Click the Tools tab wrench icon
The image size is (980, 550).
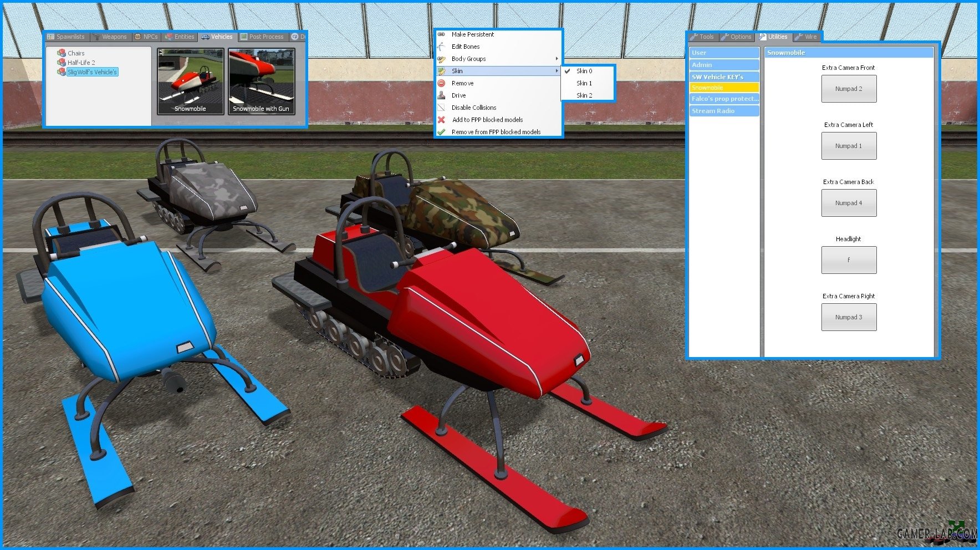point(694,37)
